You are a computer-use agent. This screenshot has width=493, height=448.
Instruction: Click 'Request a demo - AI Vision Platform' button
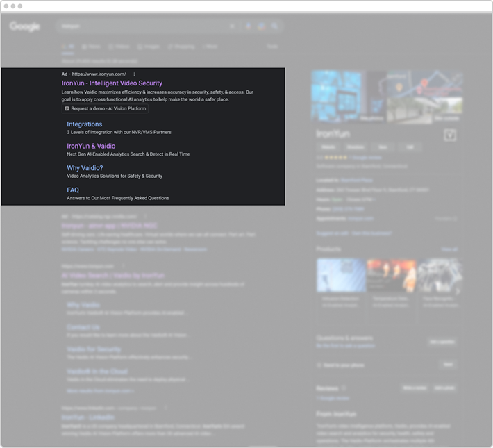coord(105,108)
